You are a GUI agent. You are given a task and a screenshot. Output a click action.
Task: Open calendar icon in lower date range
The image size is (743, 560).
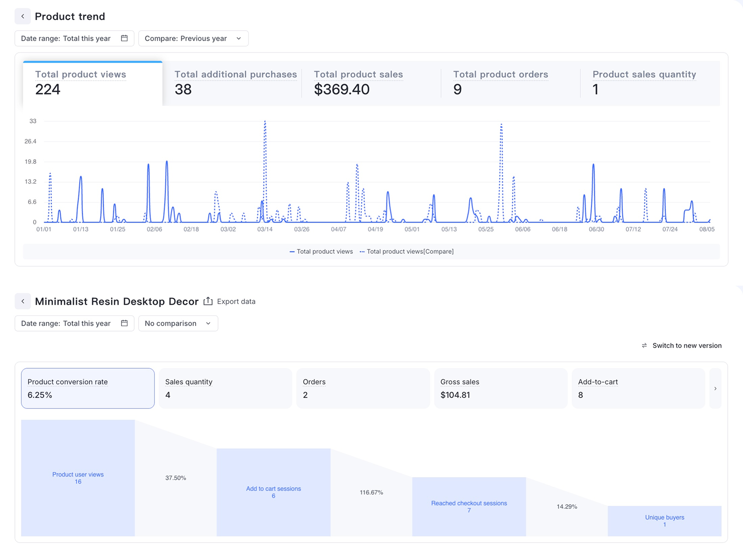(x=124, y=323)
